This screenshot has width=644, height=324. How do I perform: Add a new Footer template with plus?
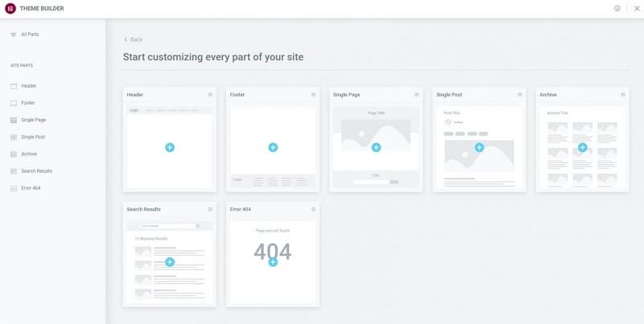[273, 147]
